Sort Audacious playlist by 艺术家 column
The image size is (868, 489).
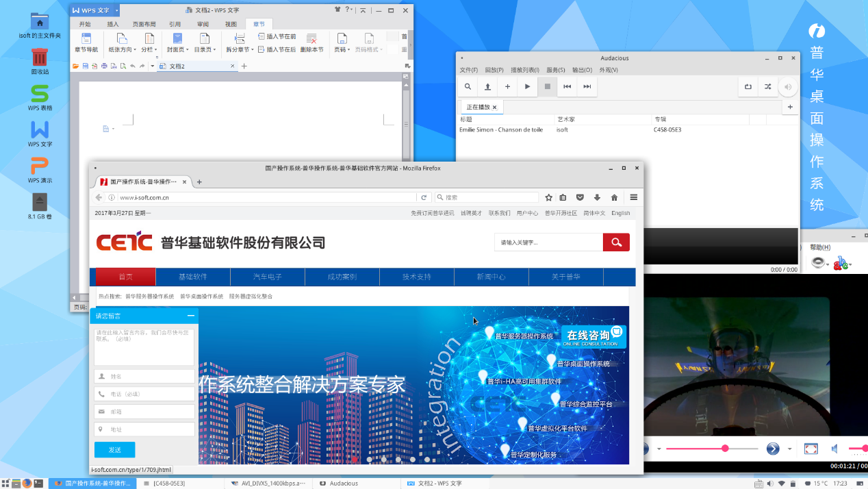602,119
